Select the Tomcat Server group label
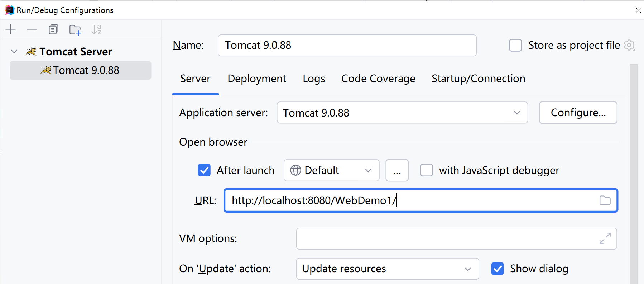644x284 pixels. pos(76,52)
